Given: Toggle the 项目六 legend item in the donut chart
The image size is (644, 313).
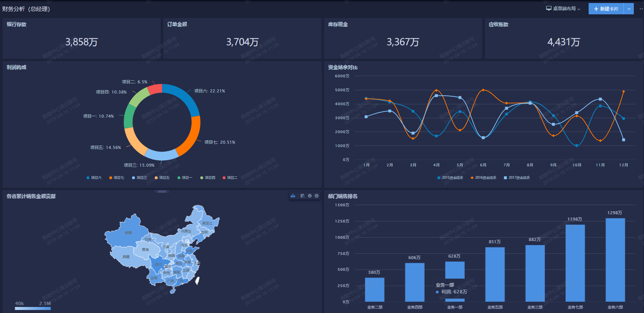Looking at the screenshot, I should pyautogui.click(x=94, y=178).
